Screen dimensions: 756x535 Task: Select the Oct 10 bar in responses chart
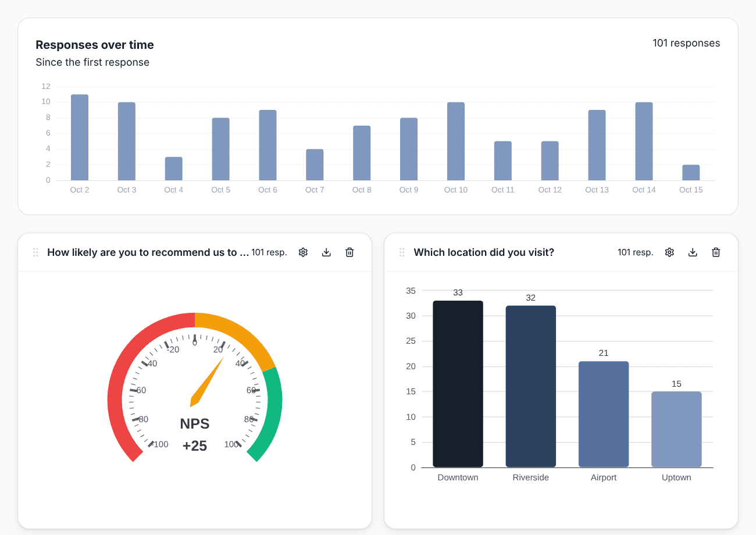click(456, 141)
